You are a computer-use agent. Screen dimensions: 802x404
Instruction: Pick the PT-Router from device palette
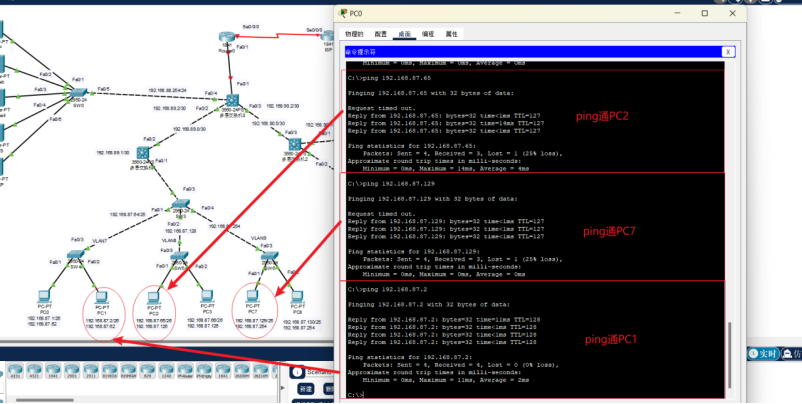click(185, 369)
